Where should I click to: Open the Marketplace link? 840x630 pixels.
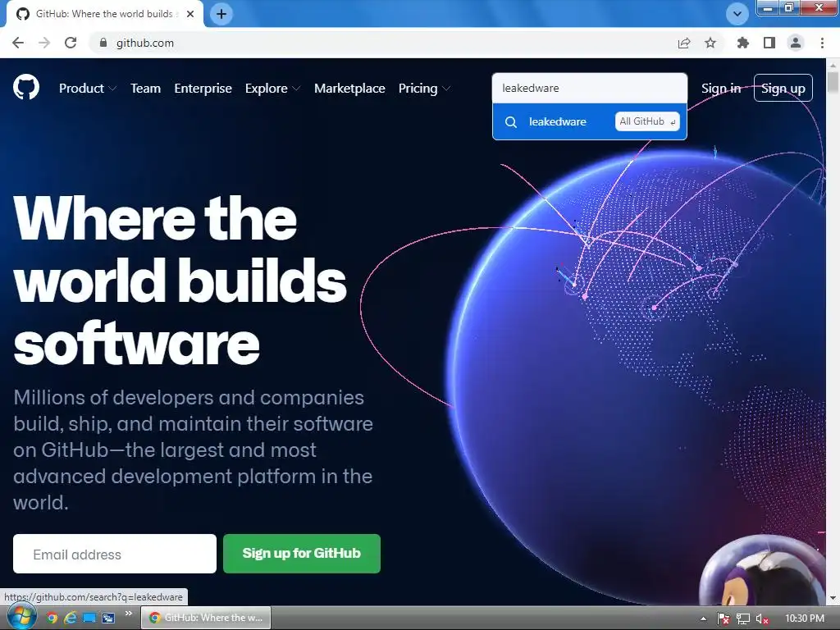pyautogui.click(x=349, y=89)
